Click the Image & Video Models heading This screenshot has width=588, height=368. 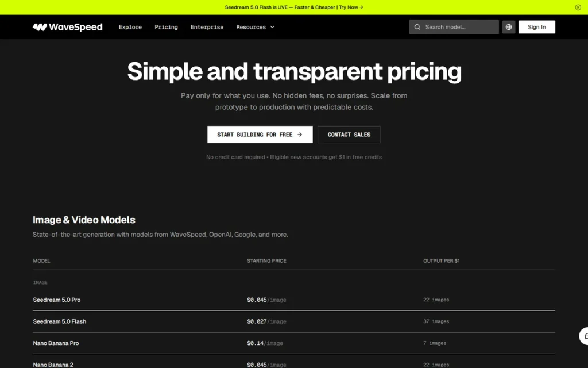click(x=84, y=220)
